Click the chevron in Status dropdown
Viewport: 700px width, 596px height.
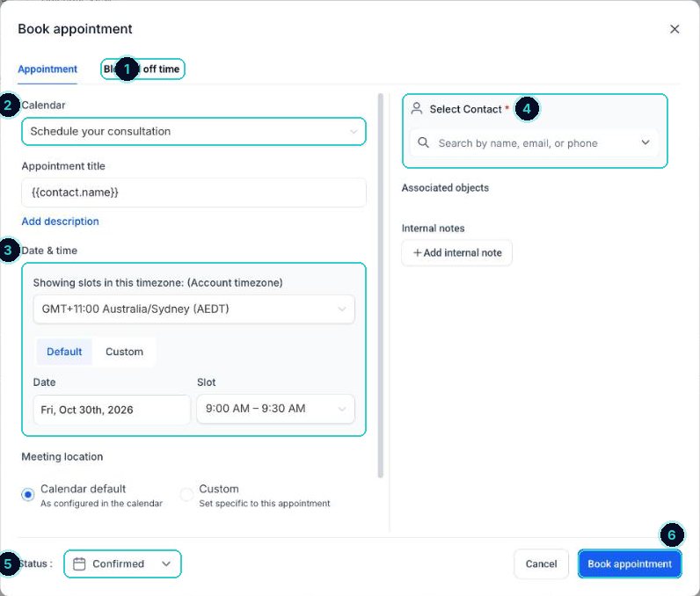point(166,563)
